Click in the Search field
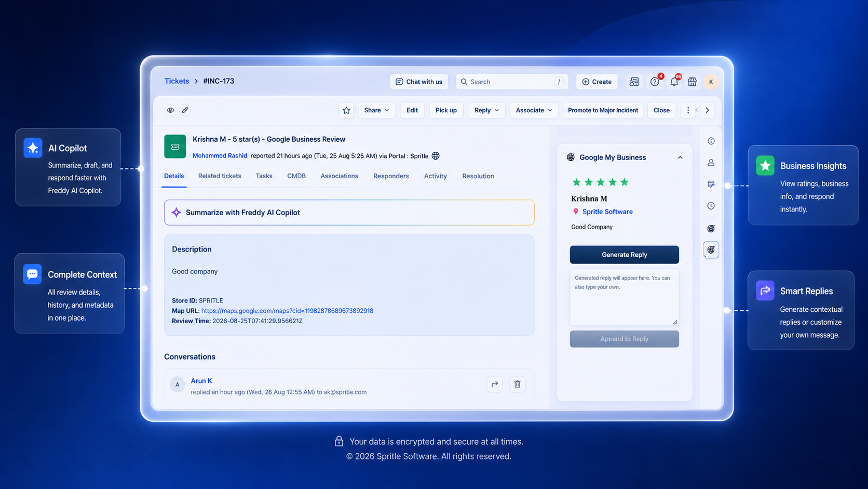The image size is (868, 489). [512, 82]
